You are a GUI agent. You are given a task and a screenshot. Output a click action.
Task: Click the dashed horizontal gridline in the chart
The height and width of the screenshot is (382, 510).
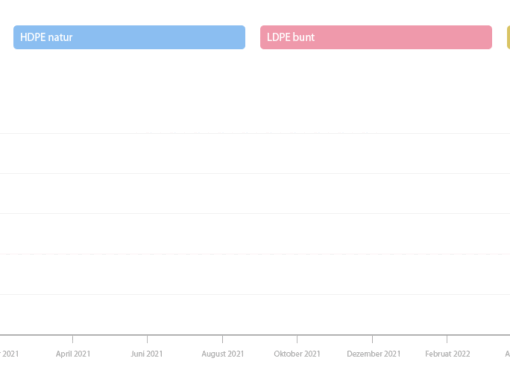click(x=255, y=254)
